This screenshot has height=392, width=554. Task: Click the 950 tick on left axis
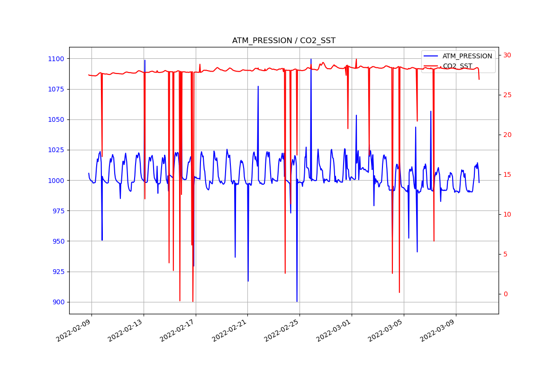(x=58, y=241)
